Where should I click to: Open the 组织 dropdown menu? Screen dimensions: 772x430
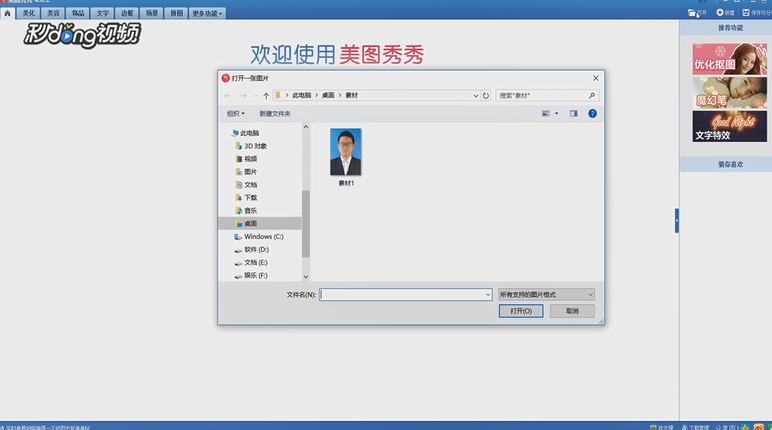point(235,114)
